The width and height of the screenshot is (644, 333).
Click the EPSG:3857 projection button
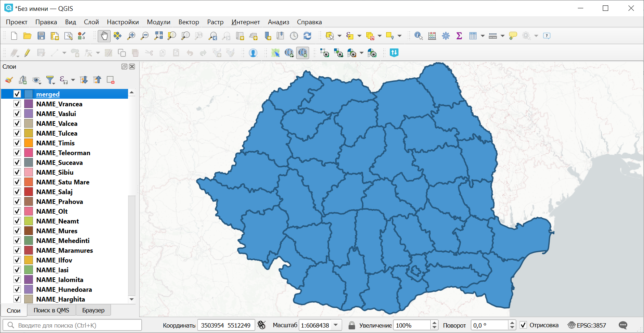(x=587, y=325)
